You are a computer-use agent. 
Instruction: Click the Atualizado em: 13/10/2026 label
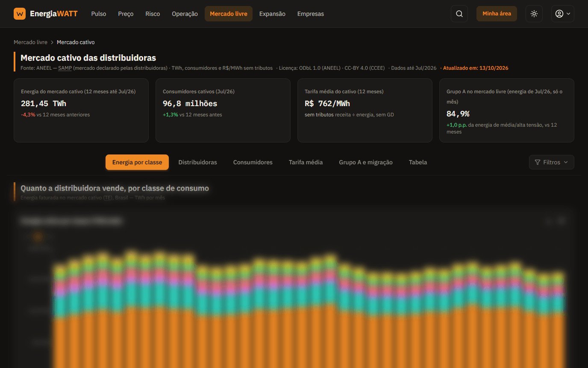coord(476,68)
